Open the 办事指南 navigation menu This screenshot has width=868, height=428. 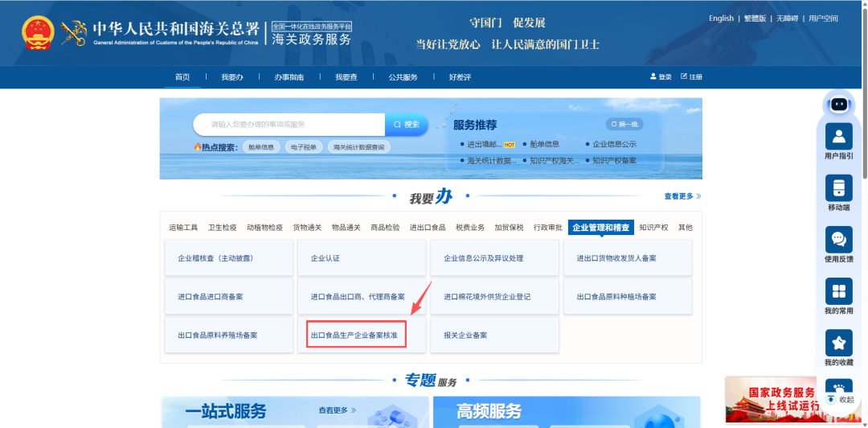pos(289,77)
